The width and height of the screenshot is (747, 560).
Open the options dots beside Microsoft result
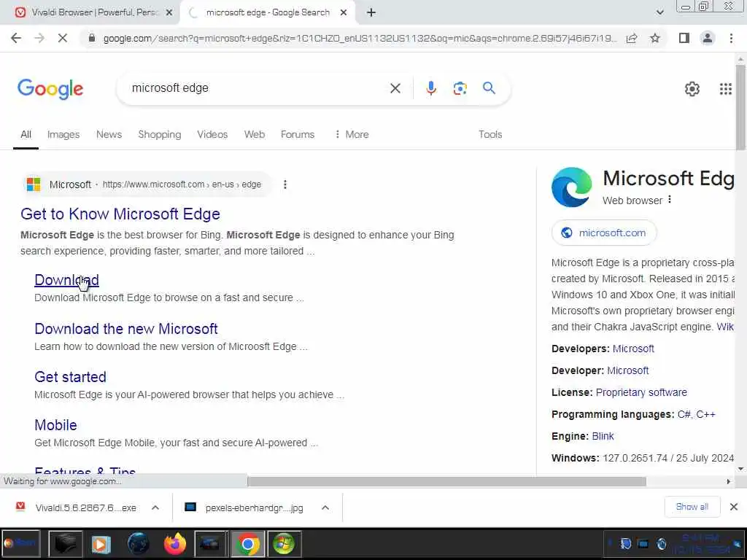pos(285,184)
